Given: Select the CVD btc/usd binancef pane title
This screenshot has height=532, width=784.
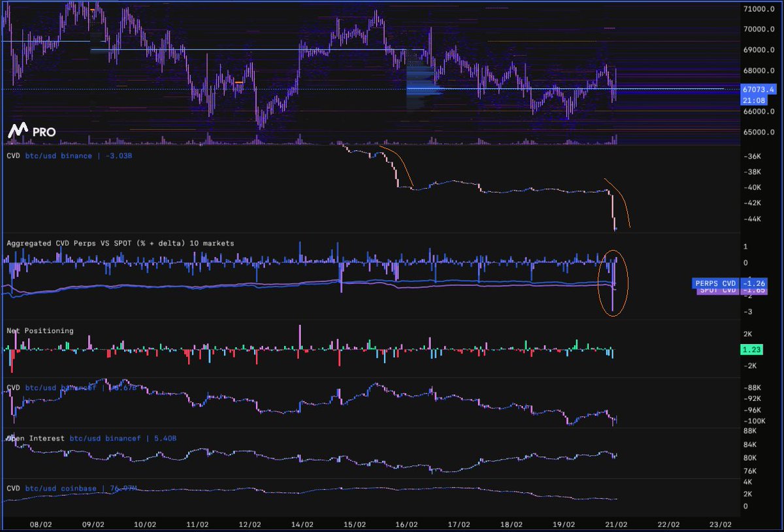Looking at the screenshot, I should [x=71, y=387].
